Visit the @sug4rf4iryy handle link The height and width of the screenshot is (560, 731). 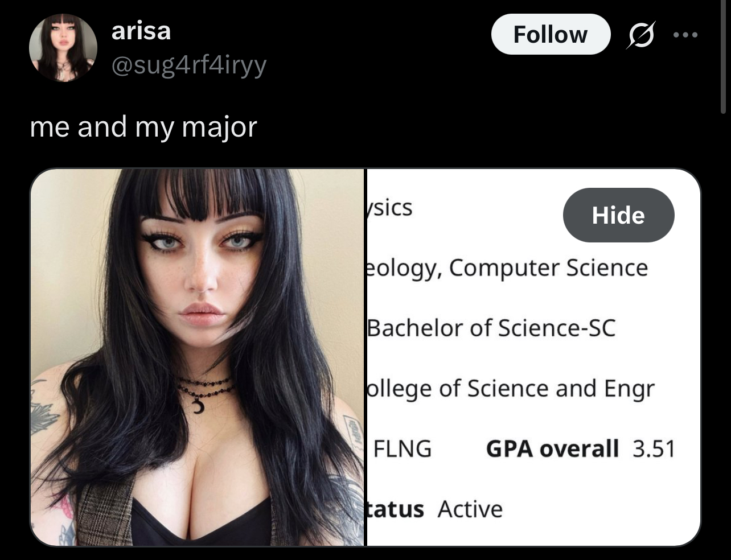click(x=189, y=66)
